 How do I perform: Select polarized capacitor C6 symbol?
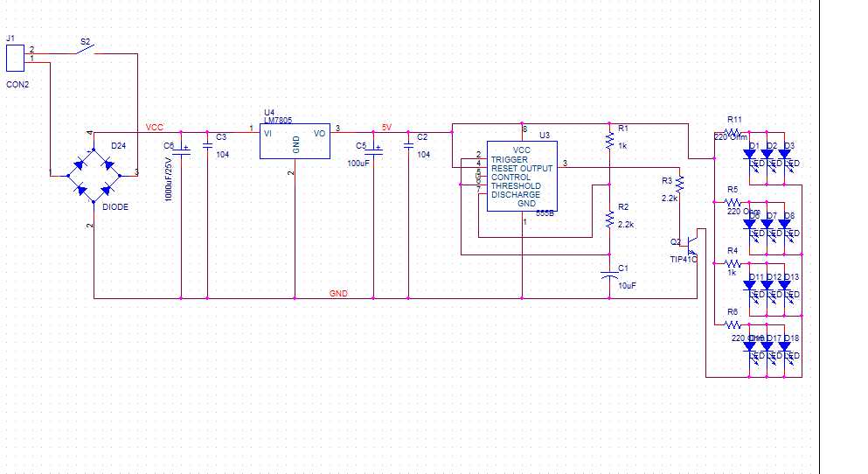click(x=181, y=151)
